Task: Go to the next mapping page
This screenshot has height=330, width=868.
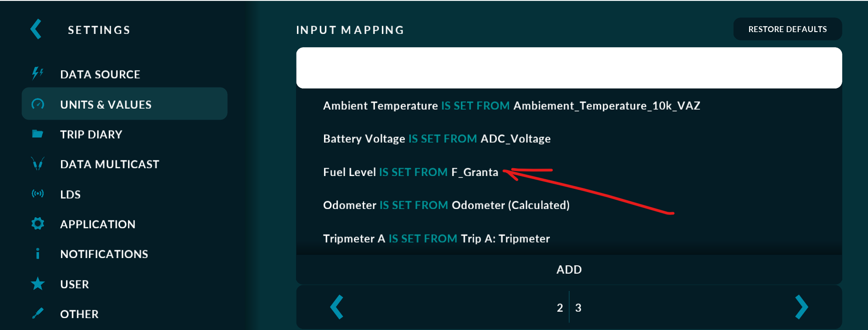Action: [801, 307]
